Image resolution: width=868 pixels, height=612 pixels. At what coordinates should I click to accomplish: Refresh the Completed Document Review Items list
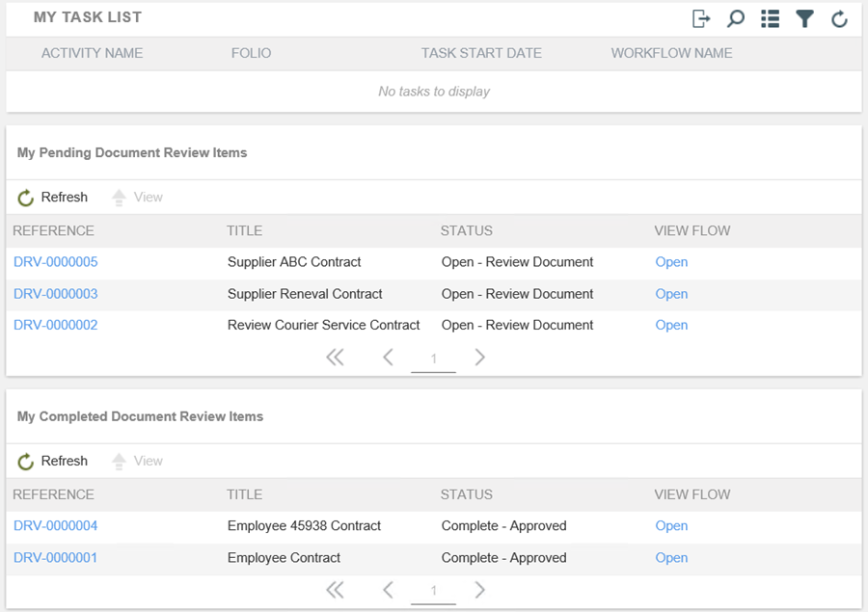point(53,462)
